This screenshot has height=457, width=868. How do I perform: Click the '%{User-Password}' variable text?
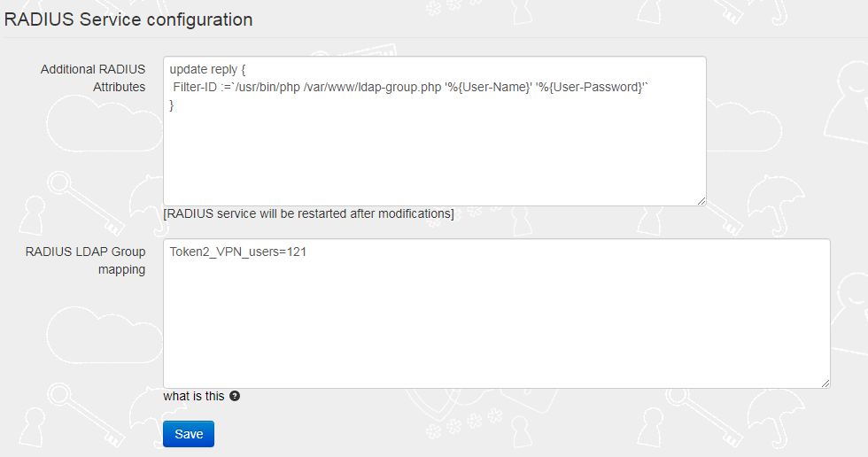tap(591, 88)
